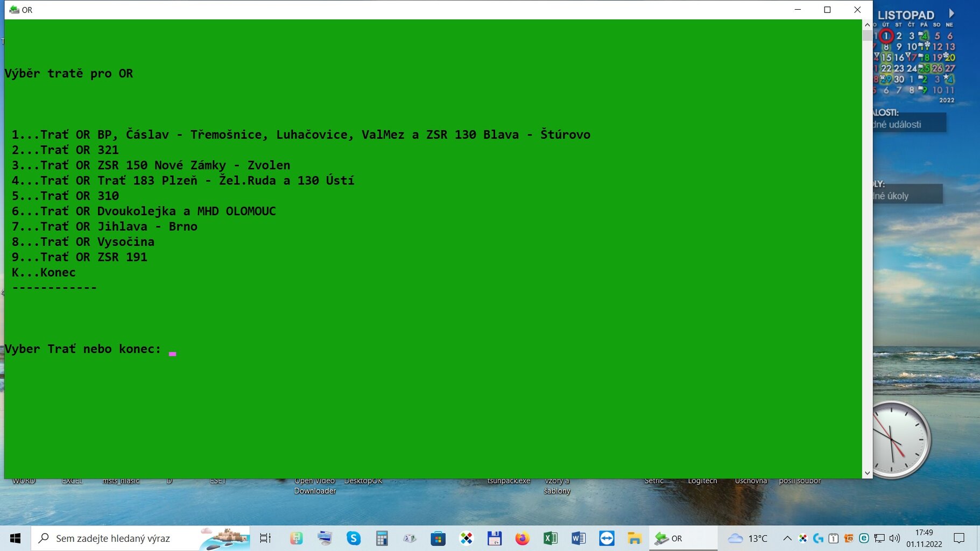980x551 pixels.
Task: Open the Windows Start menu
Action: (x=15, y=538)
